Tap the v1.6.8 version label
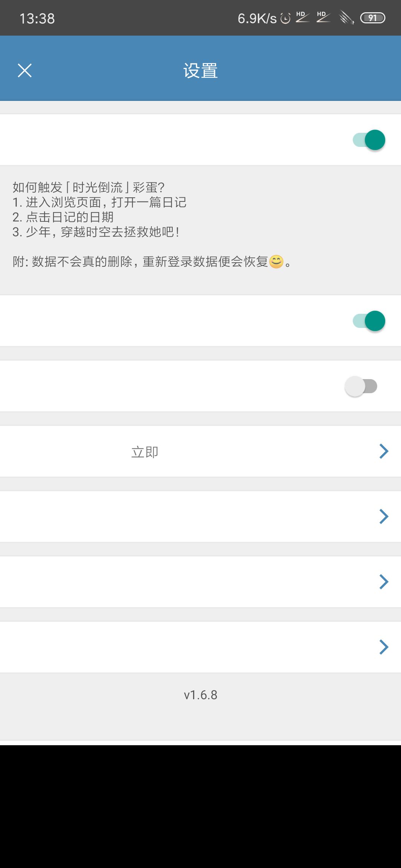 [200, 695]
